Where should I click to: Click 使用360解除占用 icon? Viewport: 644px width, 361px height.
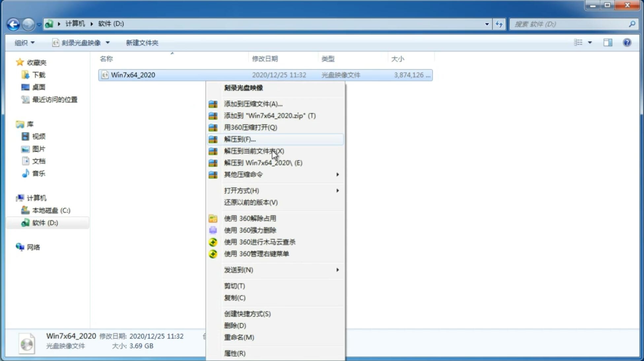[213, 218]
